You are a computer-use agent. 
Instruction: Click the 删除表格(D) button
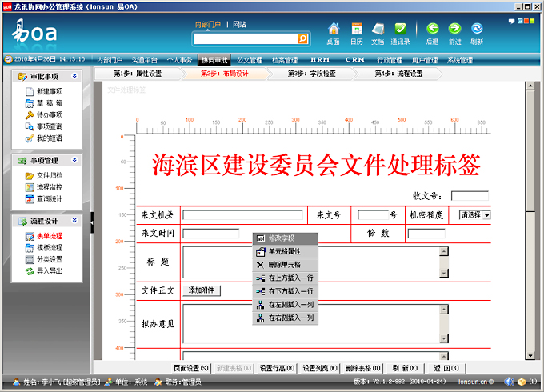click(363, 369)
